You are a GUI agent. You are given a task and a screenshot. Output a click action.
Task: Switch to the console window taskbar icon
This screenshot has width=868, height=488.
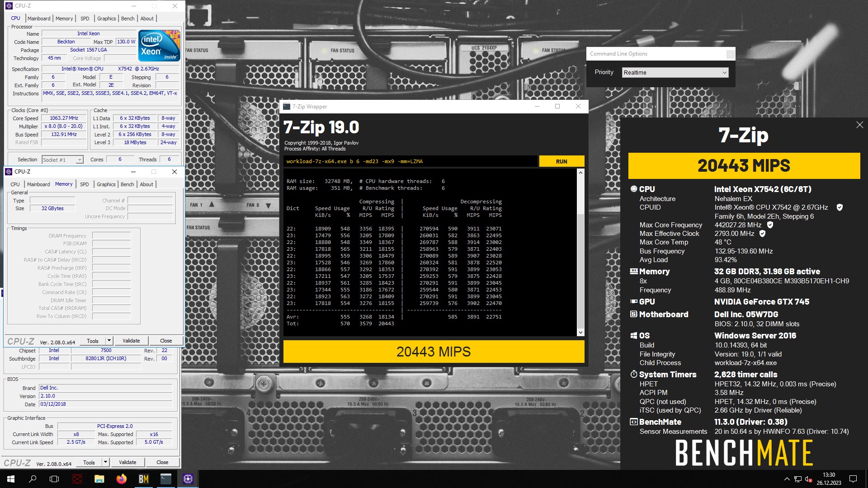166,479
